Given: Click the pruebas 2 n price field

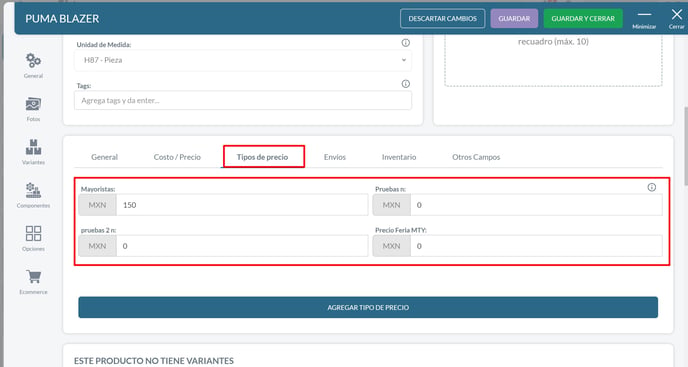Looking at the screenshot, I should click(x=242, y=246).
